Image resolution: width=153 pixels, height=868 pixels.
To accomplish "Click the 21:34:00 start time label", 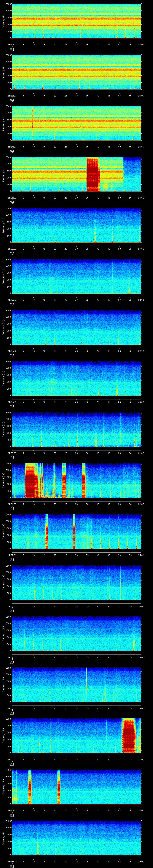I will 12,657.
